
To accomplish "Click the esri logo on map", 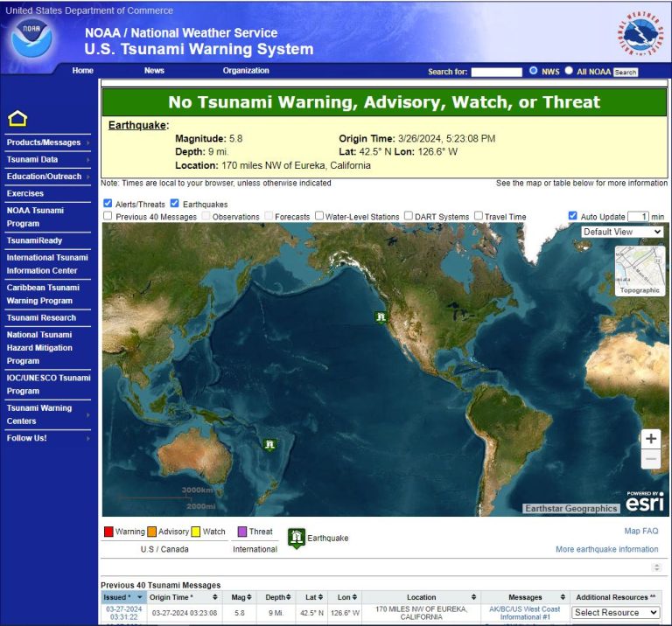I will click(645, 502).
